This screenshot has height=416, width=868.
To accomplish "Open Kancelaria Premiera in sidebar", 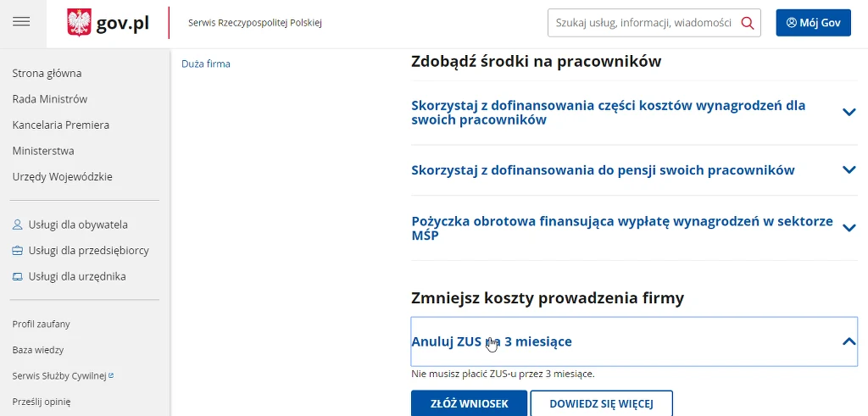I will [61, 125].
